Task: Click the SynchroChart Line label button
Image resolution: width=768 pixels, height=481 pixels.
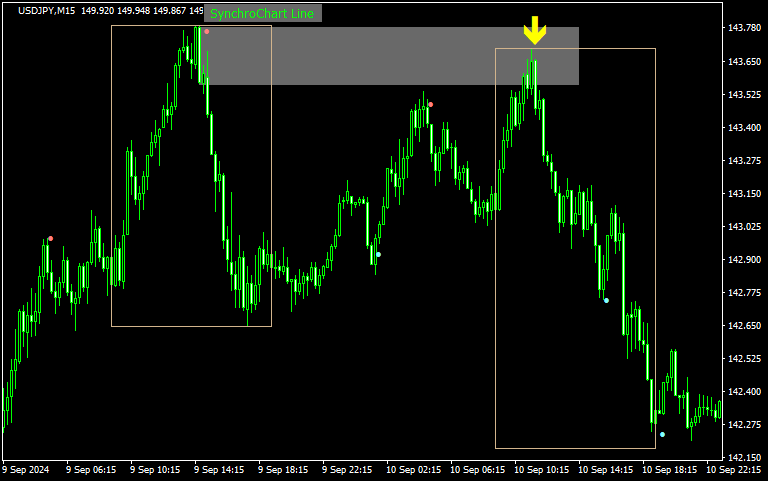Action: [262, 14]
